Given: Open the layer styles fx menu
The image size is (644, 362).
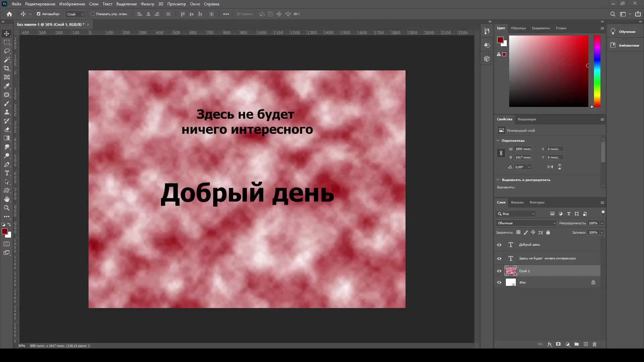Looking at the screenshot, I should click(x=549, y=344).
